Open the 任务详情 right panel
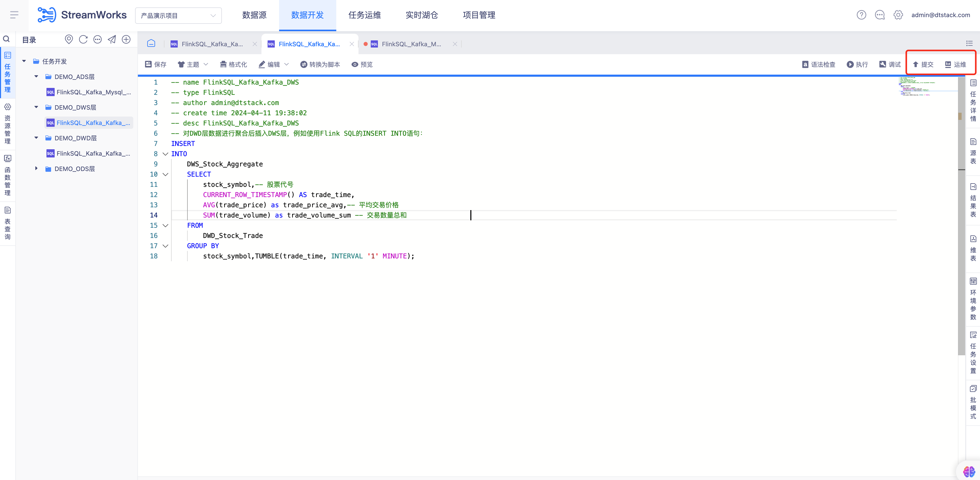This screenshot has height=480, width=980. [x=973, y=100]
